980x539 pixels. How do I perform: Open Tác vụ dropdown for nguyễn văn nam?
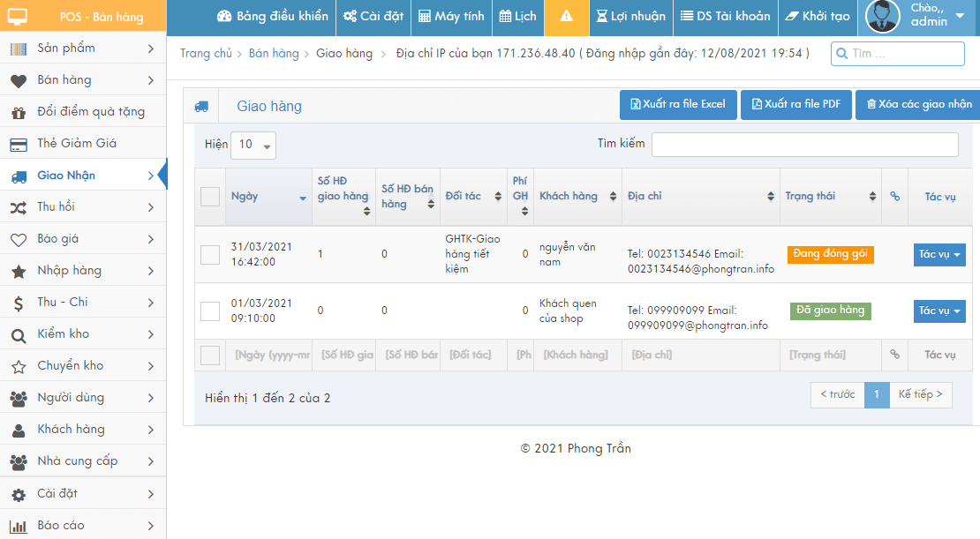pos(939,255)
